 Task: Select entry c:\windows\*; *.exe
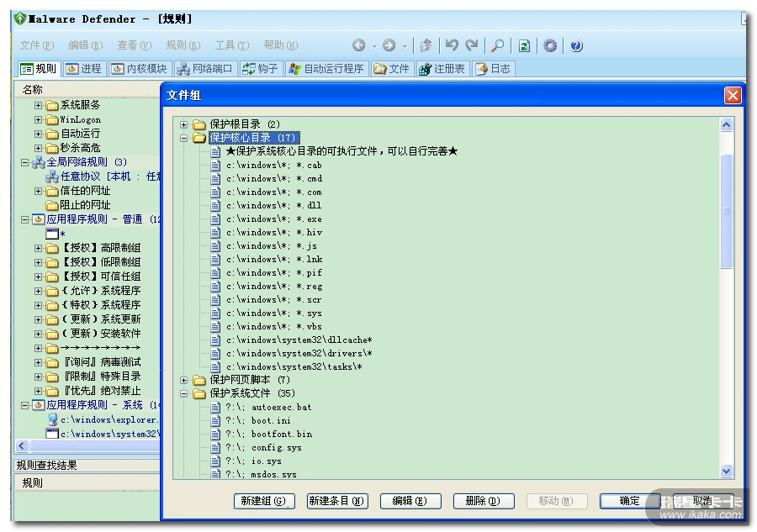(273, 219)
